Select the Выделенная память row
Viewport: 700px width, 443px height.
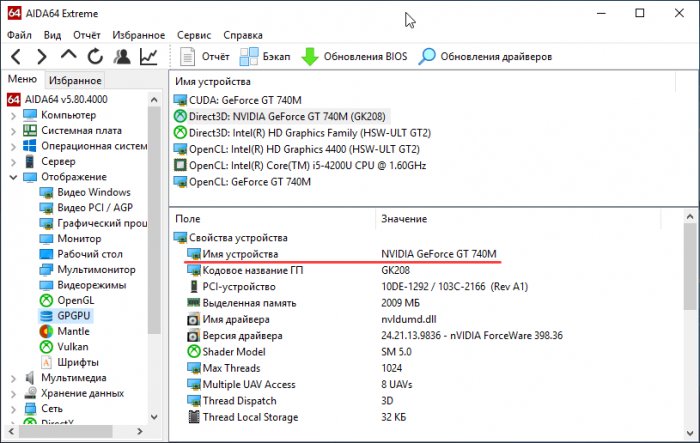pyautogui.click(x=304, y=303)
